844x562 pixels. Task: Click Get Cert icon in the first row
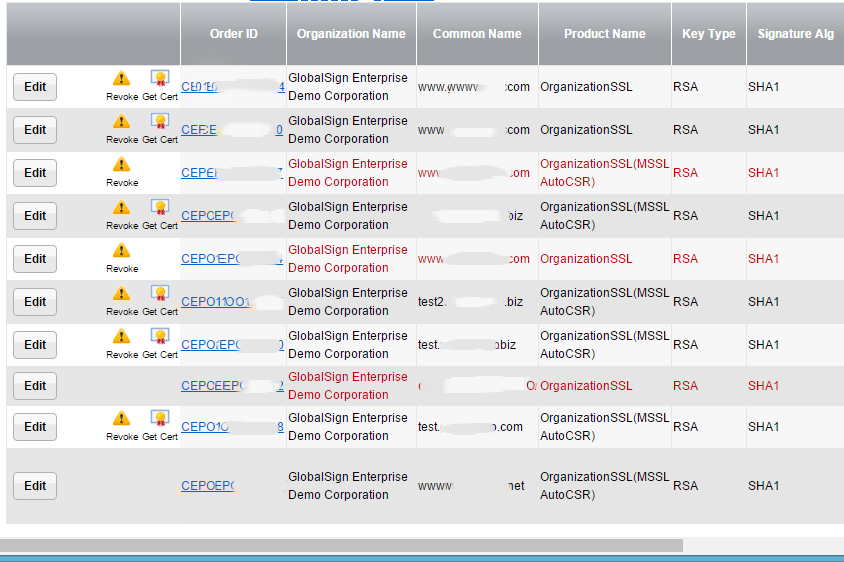(159, 79)
